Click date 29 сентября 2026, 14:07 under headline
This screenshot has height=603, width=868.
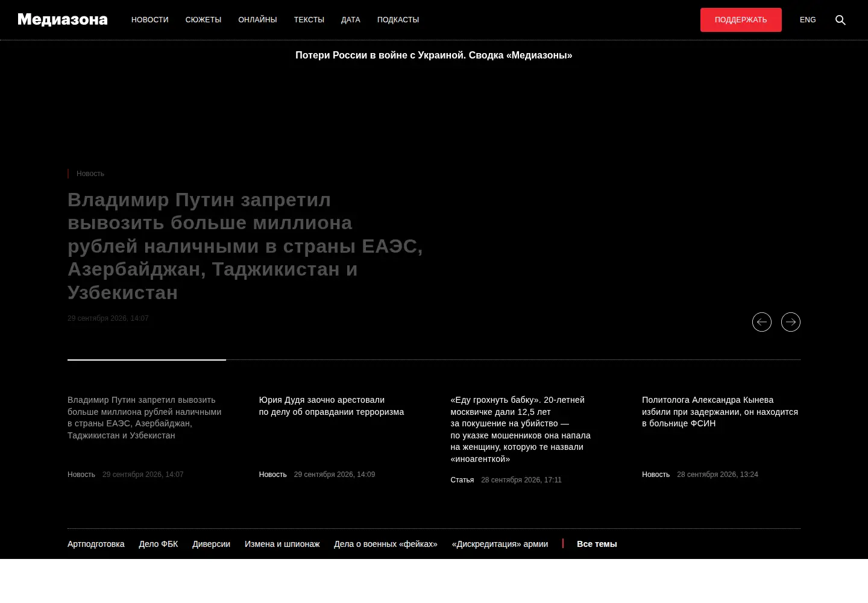[108, 318]
